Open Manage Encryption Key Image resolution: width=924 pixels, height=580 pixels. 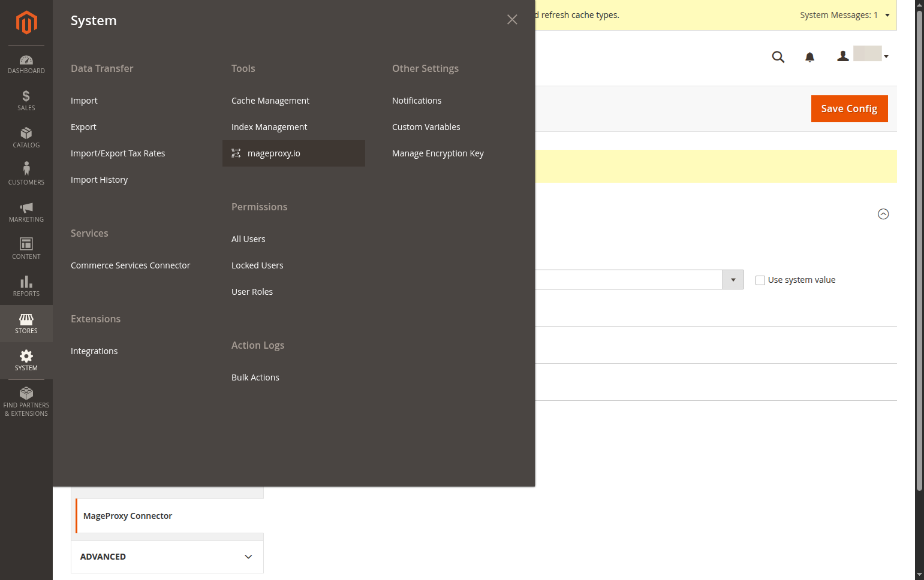(x=438, y=153)
